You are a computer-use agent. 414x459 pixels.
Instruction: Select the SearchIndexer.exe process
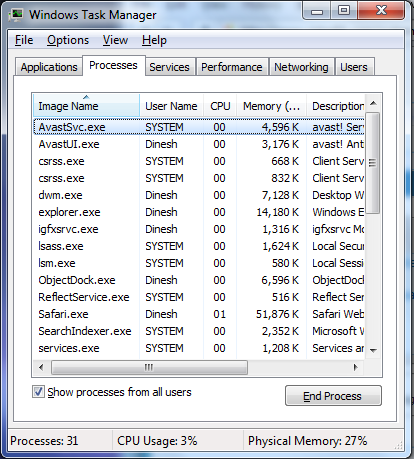click(199, 331)
